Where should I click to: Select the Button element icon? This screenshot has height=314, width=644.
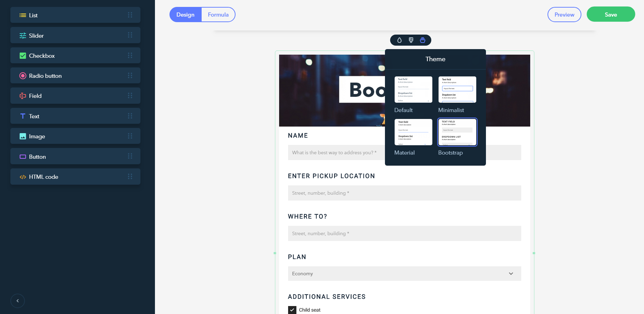23,157
